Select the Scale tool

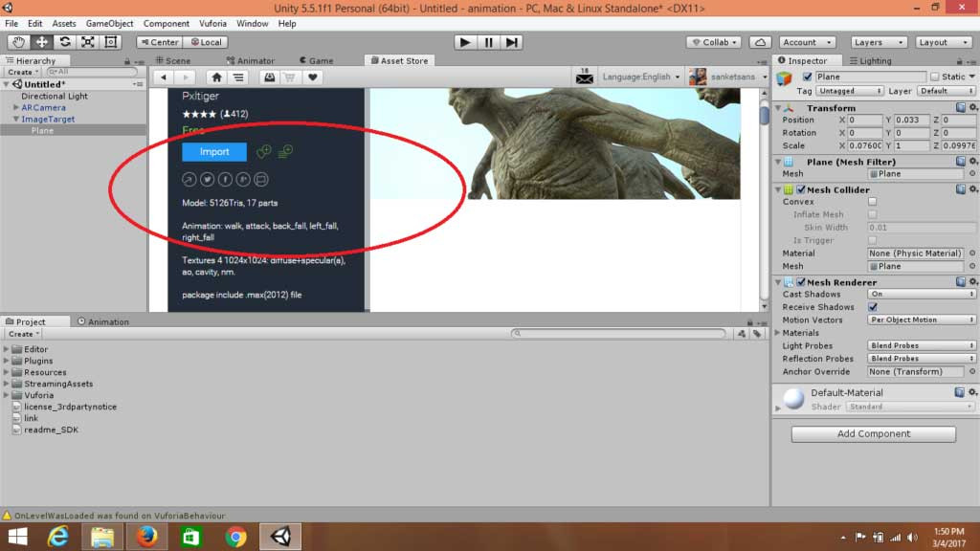coord(86,41)
